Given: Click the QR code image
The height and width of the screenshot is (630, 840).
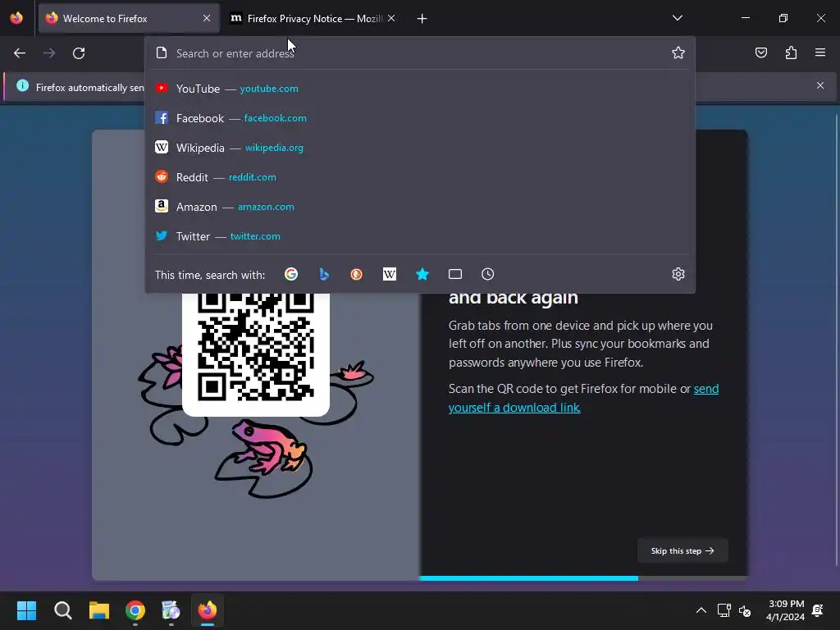Looking at the screenshot, I should [256, 347].
